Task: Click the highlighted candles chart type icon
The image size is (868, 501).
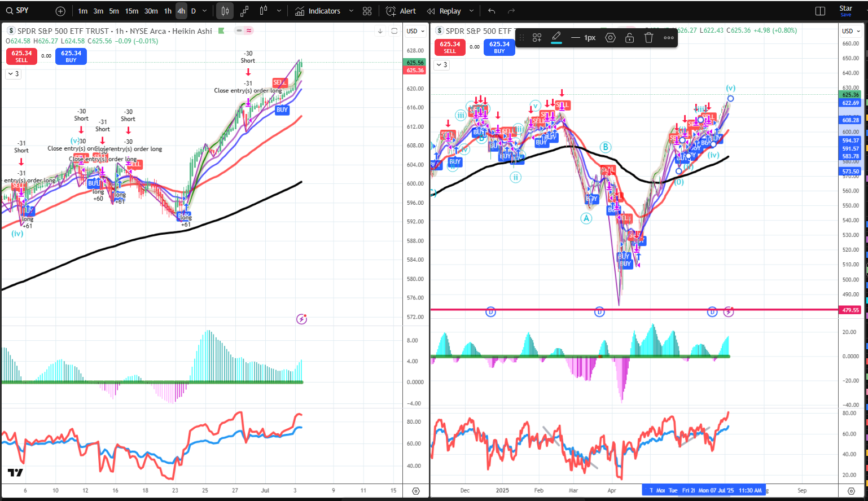Action: 225,11
